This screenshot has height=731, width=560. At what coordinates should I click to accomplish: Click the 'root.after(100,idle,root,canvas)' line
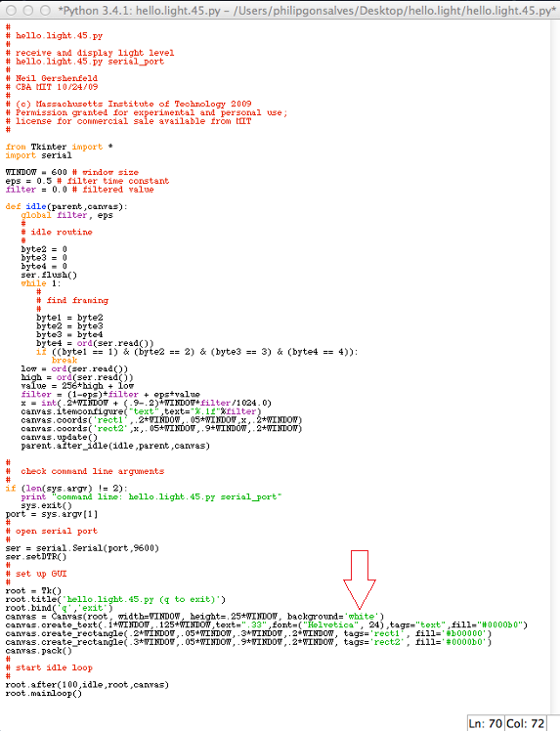[x=87, y=685]
